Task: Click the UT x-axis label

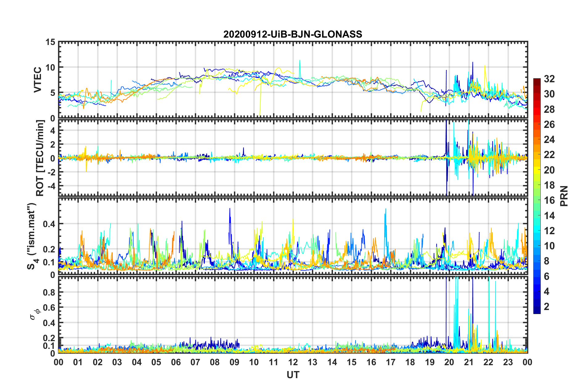Action: (x=293, y=375)
